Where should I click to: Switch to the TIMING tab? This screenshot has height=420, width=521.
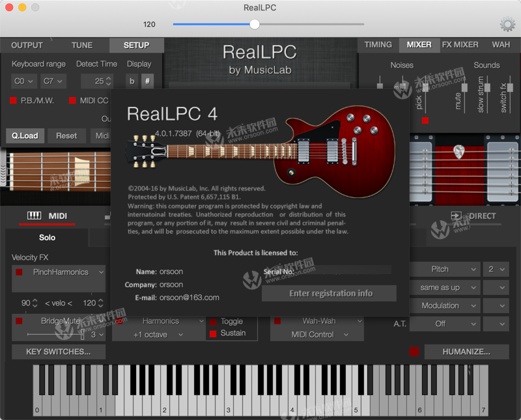point(378,45)
